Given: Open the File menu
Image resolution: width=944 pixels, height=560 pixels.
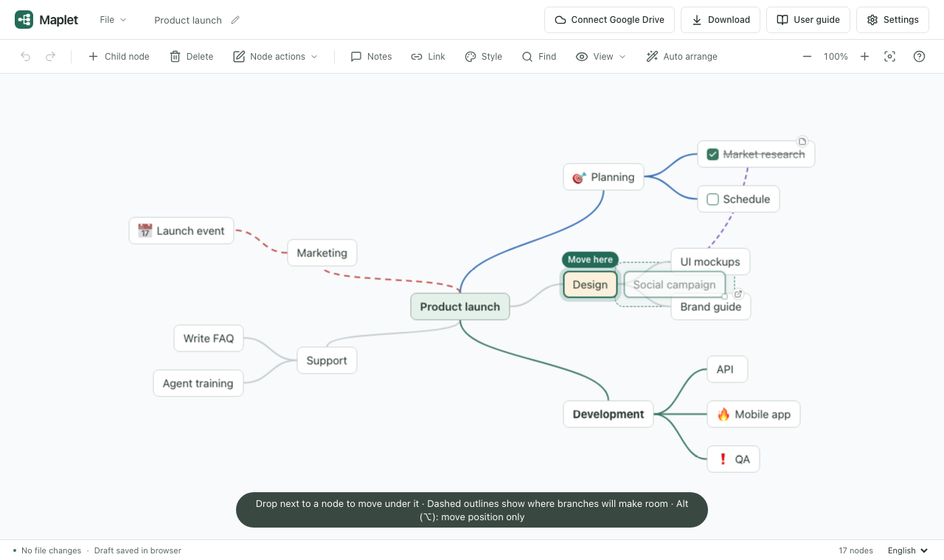Looking at the screenshot, I should (113, 20).
